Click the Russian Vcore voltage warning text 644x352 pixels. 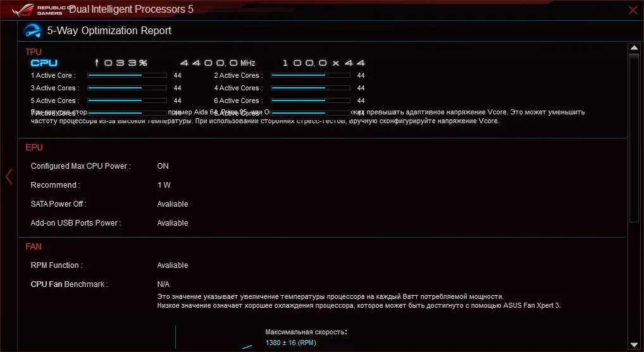coord(307,116)
